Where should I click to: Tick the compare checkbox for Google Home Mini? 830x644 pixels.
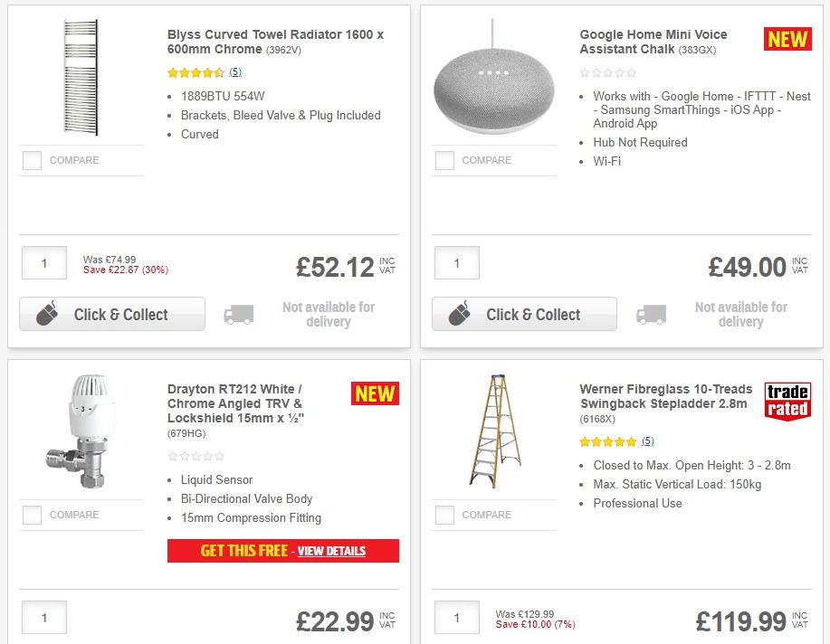coord(444,160)
